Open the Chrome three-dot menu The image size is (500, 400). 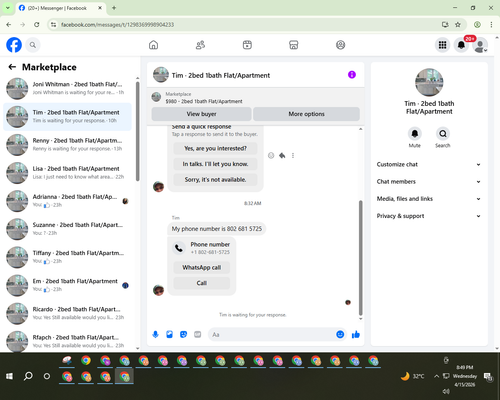(x=491, y=25)
